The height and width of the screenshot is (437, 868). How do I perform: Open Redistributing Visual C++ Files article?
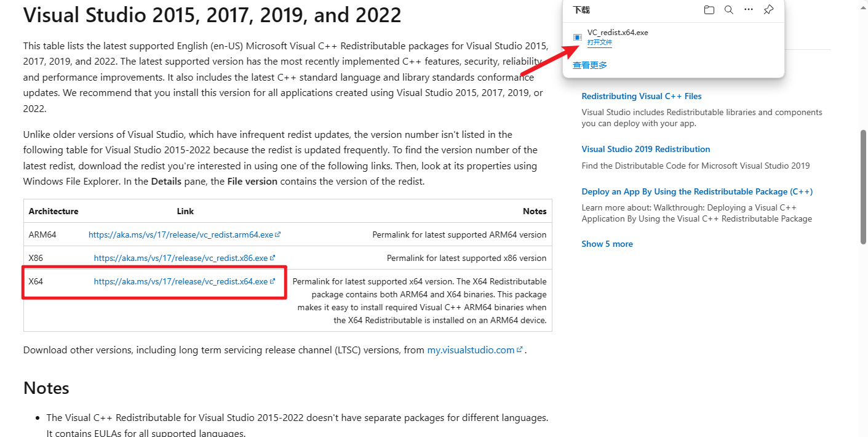(641, 96)
